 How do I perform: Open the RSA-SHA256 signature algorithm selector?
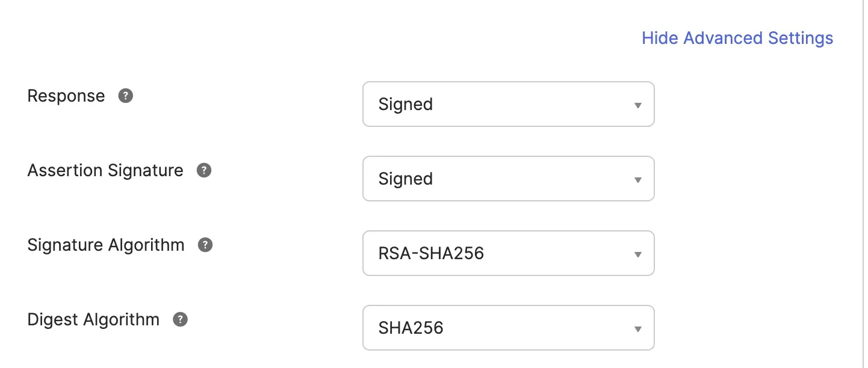pos(509,253)
